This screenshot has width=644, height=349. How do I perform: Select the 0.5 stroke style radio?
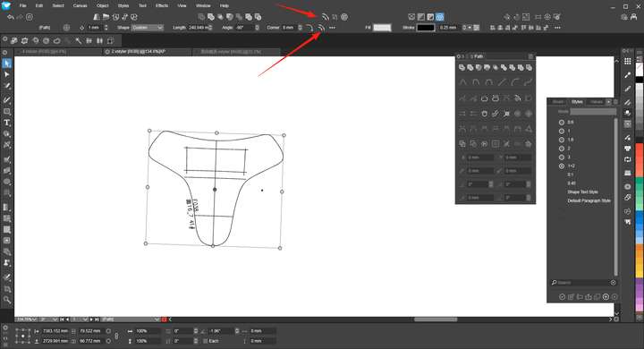(562, 122)
